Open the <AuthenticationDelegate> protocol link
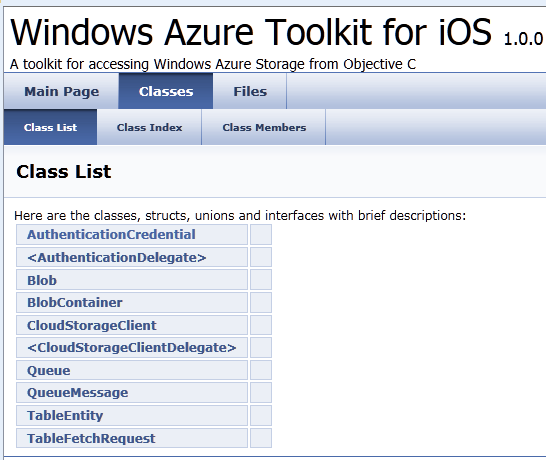The height and width of the screenshot is (460, 546). [x=117, y=257]
